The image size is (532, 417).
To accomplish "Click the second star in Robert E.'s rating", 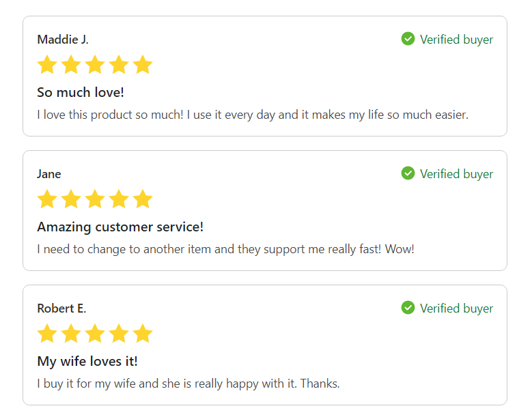I will (71, 333).
